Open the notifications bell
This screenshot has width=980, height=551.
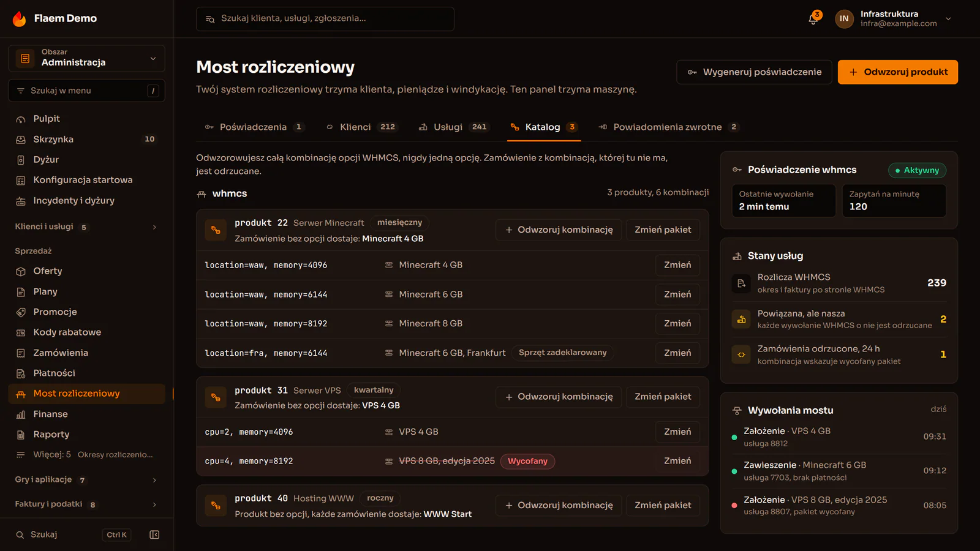click(x=813, y=19)
